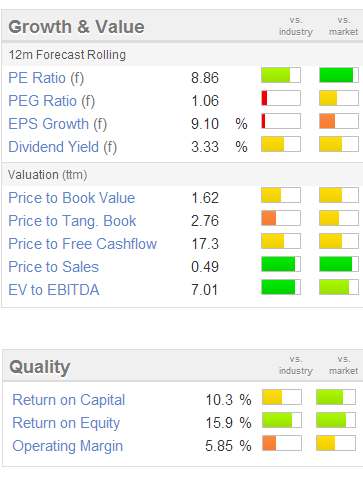Open the Return on Capital link
Screen dimensions: 363x477
coord(69,400)
